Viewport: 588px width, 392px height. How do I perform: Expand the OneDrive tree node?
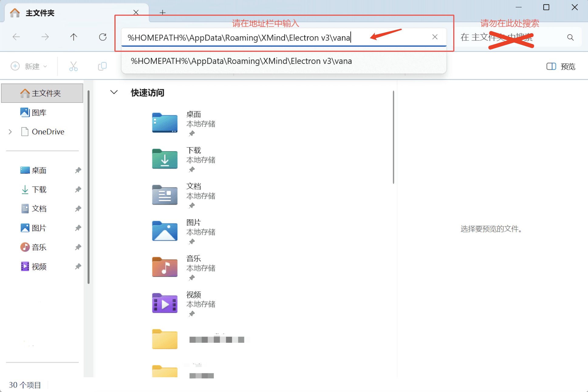pyautogui.click(x=10, y=132)
